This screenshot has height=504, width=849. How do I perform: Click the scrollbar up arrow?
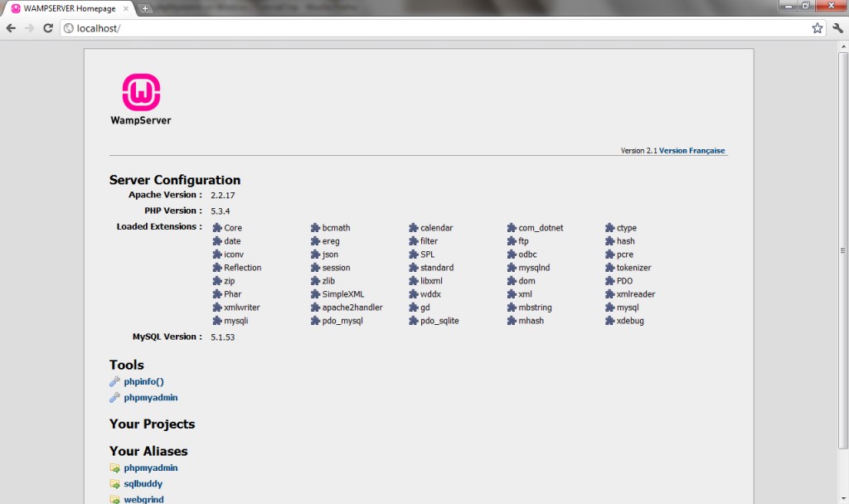843,46
